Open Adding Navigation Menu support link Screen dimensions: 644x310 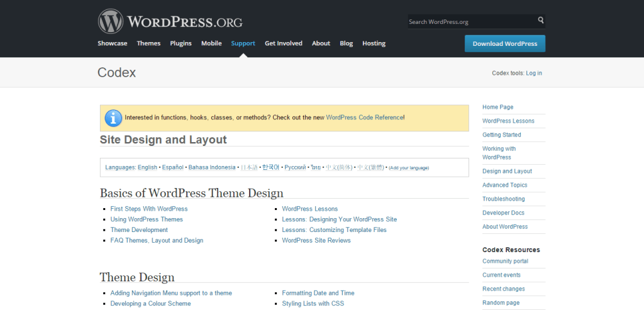[171, 293]
